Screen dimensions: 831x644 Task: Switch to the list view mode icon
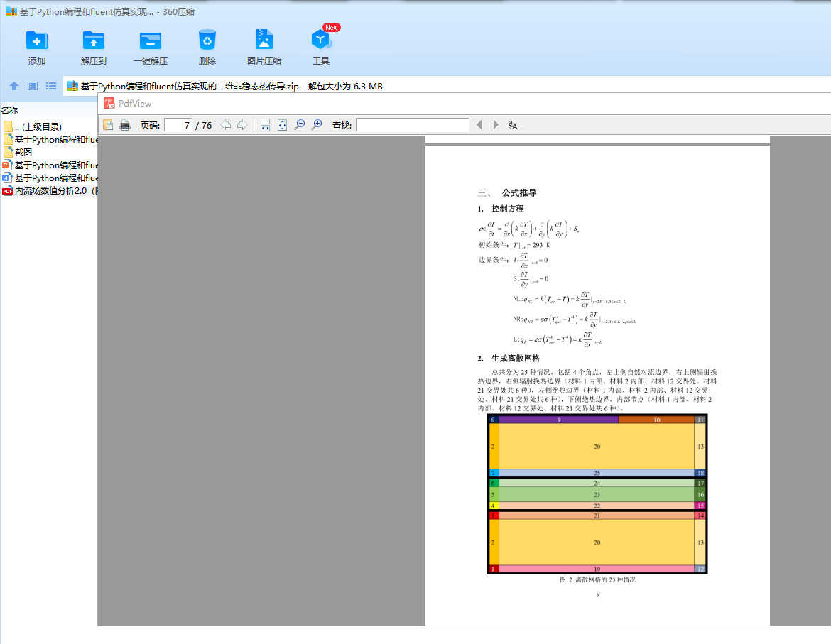point(51,86)
